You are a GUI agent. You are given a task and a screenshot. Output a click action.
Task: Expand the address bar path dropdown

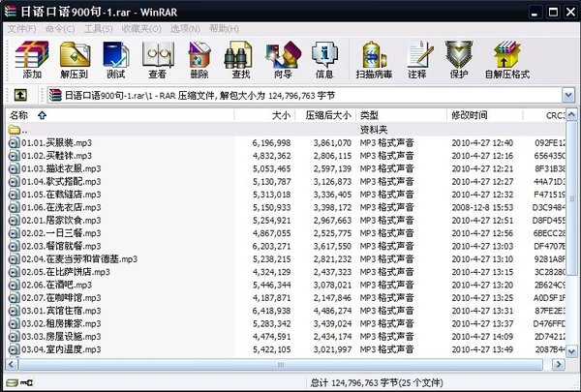568,96
